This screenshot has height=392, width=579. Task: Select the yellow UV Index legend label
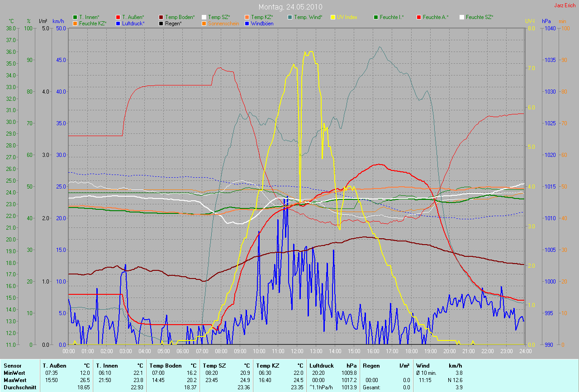point(347,17)
